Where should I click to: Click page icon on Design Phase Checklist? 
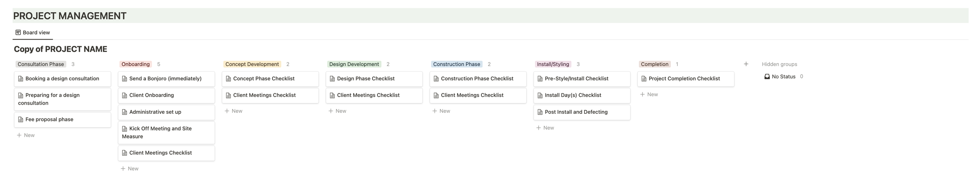pos(332,79)
